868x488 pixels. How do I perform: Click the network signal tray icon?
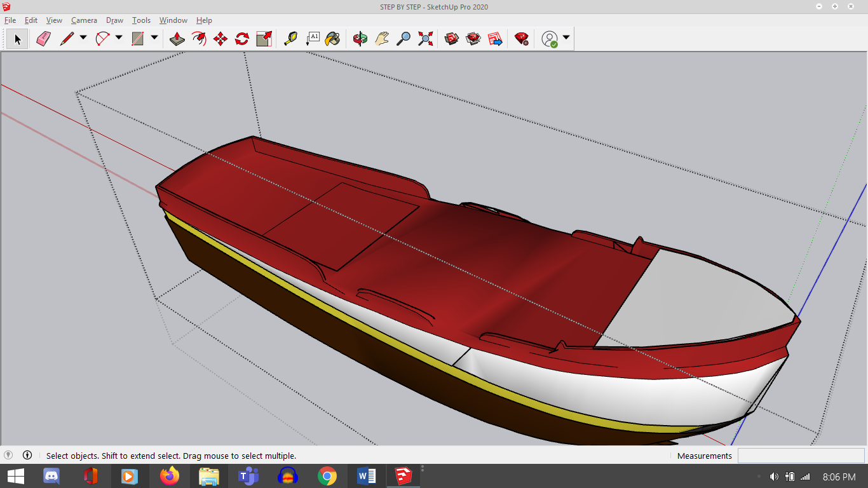pos(806,477)
